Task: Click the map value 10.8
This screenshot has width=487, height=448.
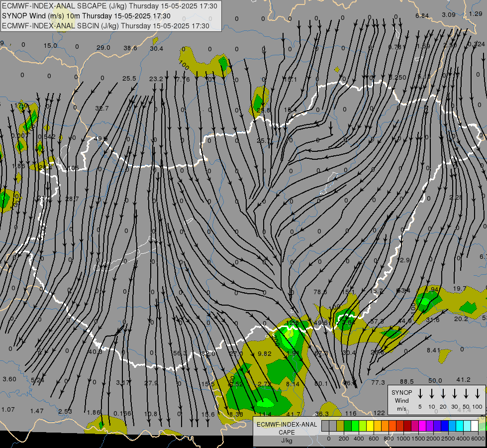Action: 151,414
